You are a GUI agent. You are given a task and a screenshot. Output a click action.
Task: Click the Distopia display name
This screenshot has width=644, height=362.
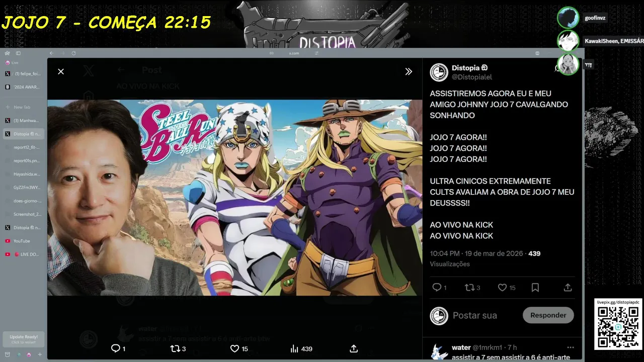pos(466,68)
